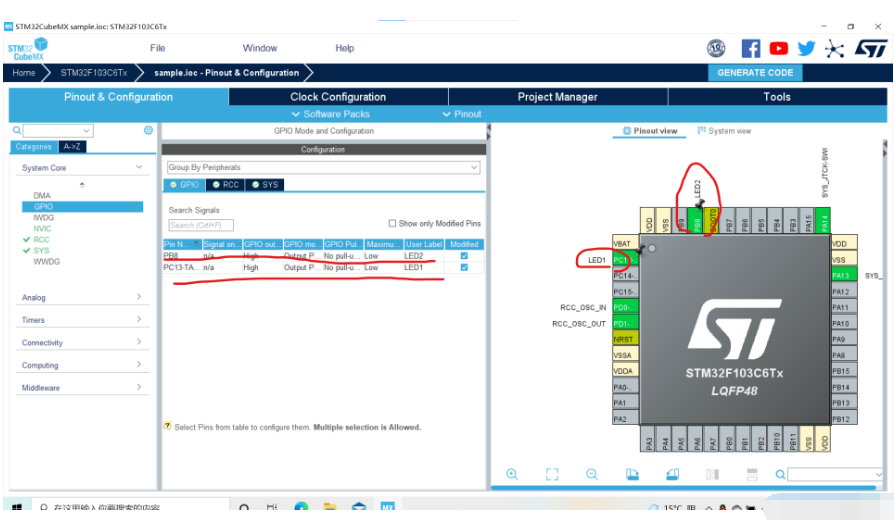Select the RCC configuration tab
This screenshot has height=525, width=894.
pos(225,185)
